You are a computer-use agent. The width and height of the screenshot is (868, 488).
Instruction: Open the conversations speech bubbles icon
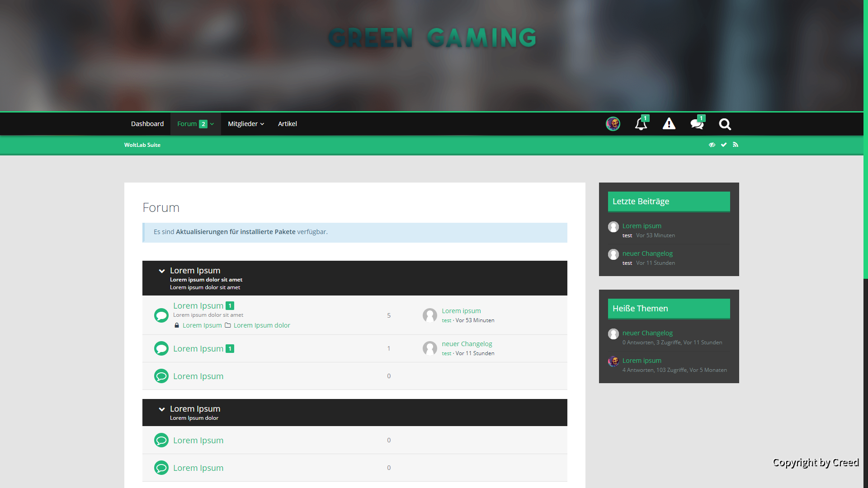click(697, 124)
